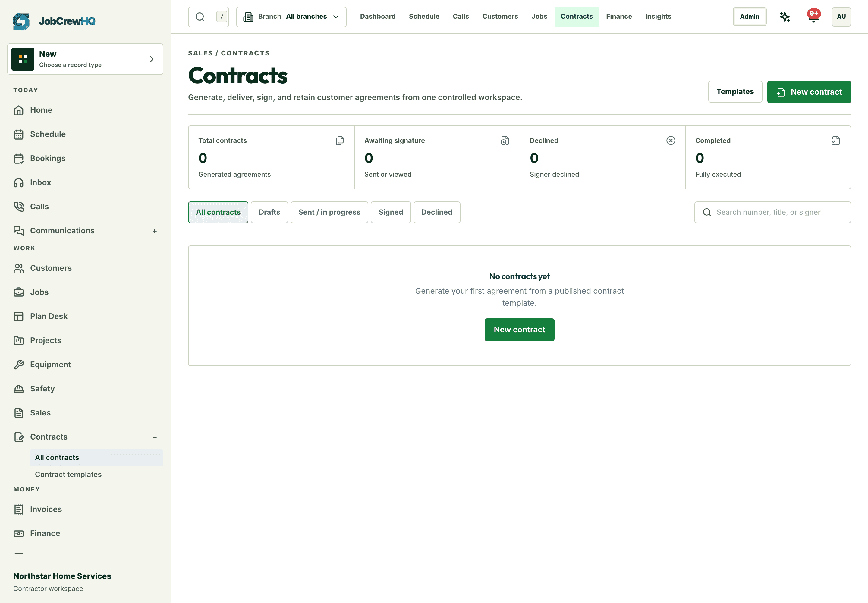Click the Finance banknote icon in the sidebar

click(x=18, y=533)
